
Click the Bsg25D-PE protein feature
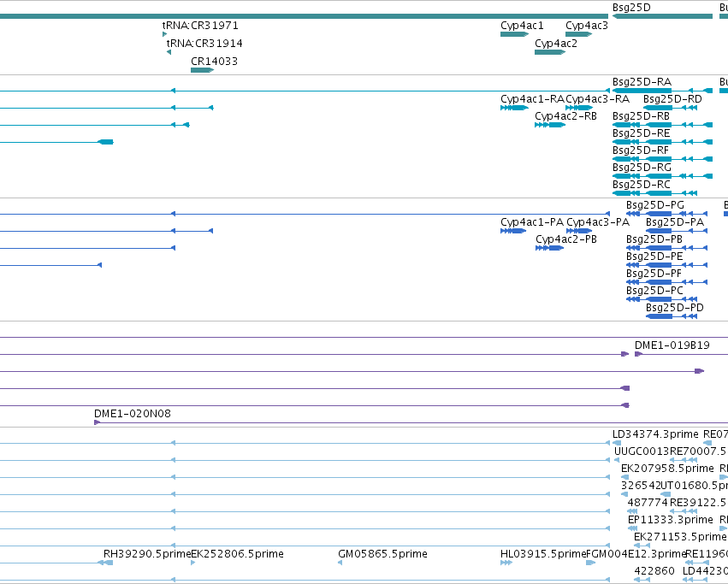[666, 265]
